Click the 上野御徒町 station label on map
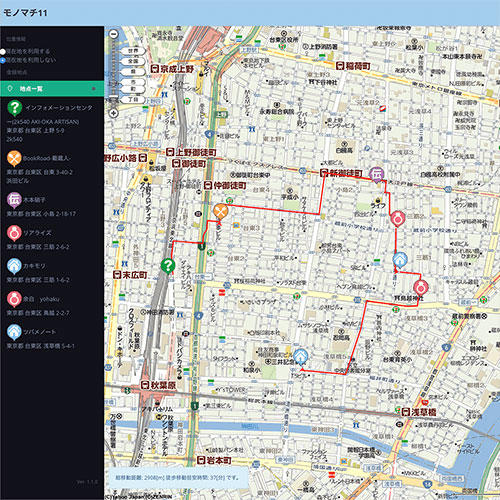The image size is (500, 500). click(x=191, y=153)
